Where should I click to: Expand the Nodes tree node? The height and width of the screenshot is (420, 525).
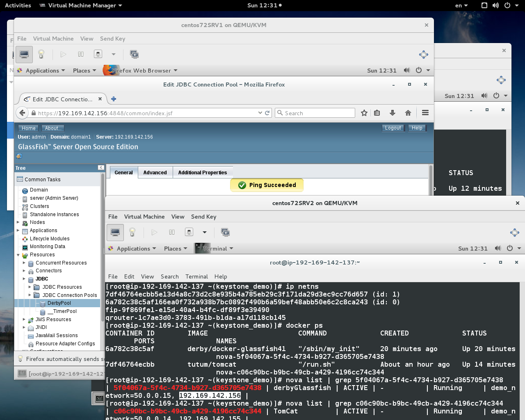pyautogui.click(x=17, y=222)
